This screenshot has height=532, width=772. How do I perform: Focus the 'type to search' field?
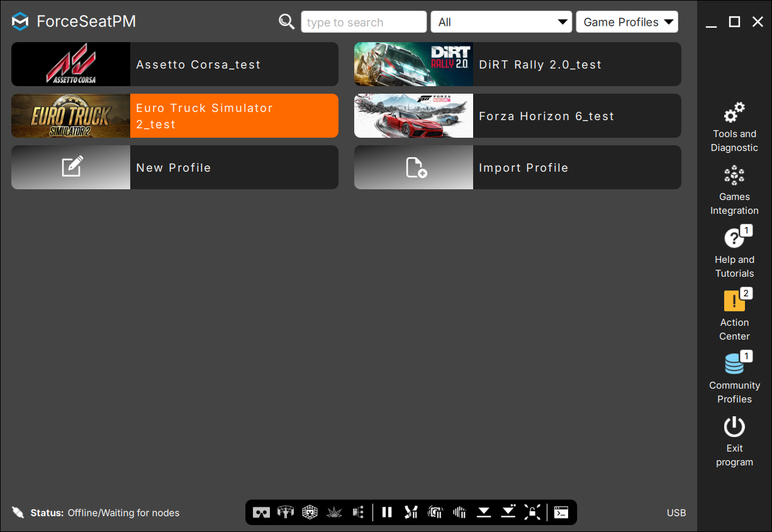coord(364,22)
